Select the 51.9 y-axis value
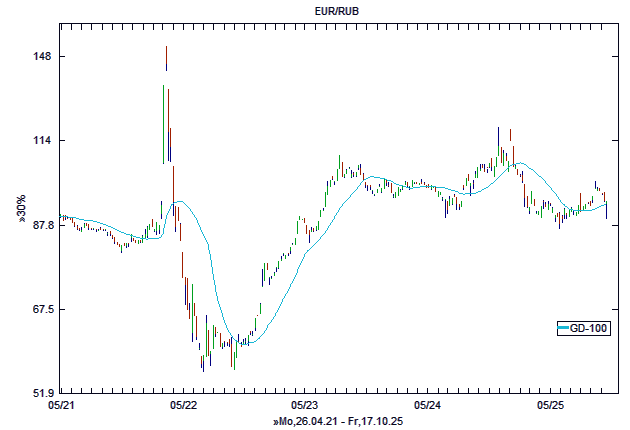Viewport: 630px width, 430px height. pos(39,393)
